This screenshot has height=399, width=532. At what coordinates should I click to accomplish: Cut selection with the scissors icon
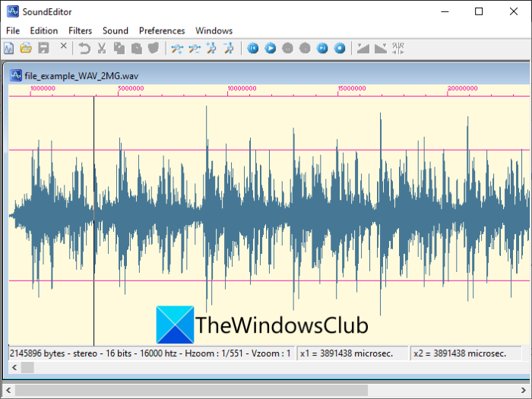(102, 48)
